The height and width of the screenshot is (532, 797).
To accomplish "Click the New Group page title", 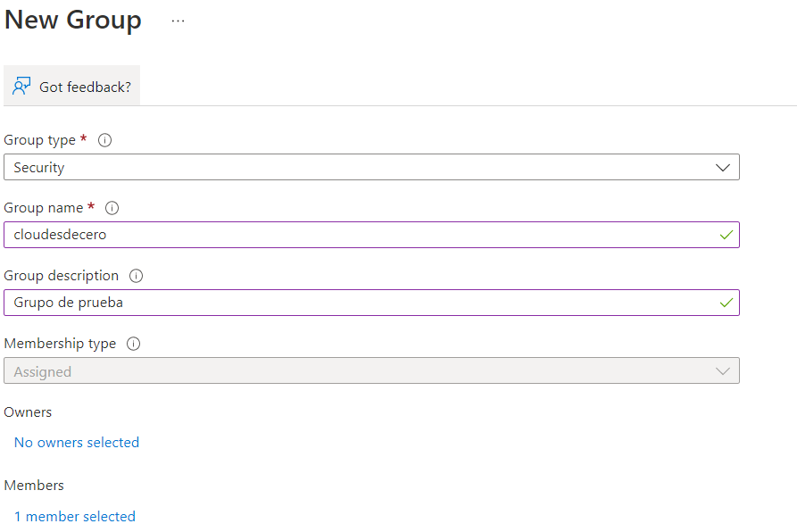I will [x=73, y=20].
